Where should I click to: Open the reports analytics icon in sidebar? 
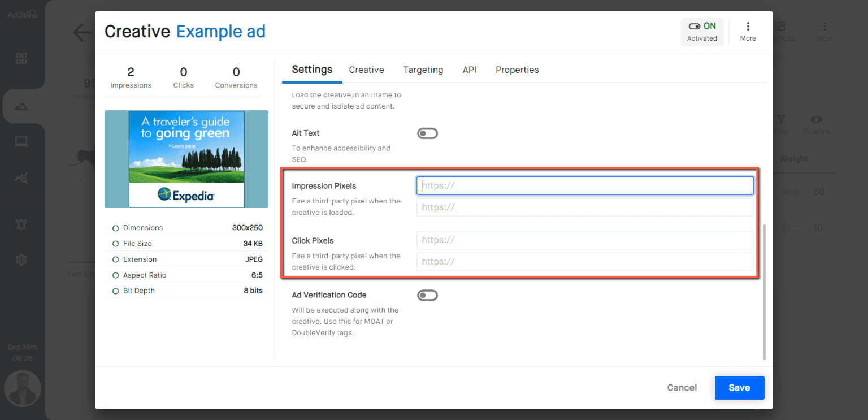pyautogui.click(x=21, y=179)
